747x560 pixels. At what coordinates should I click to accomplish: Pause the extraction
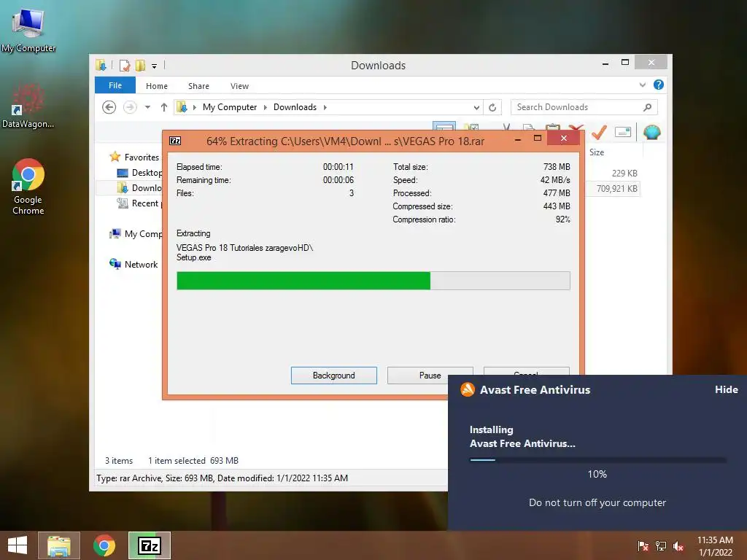[430, 376]
